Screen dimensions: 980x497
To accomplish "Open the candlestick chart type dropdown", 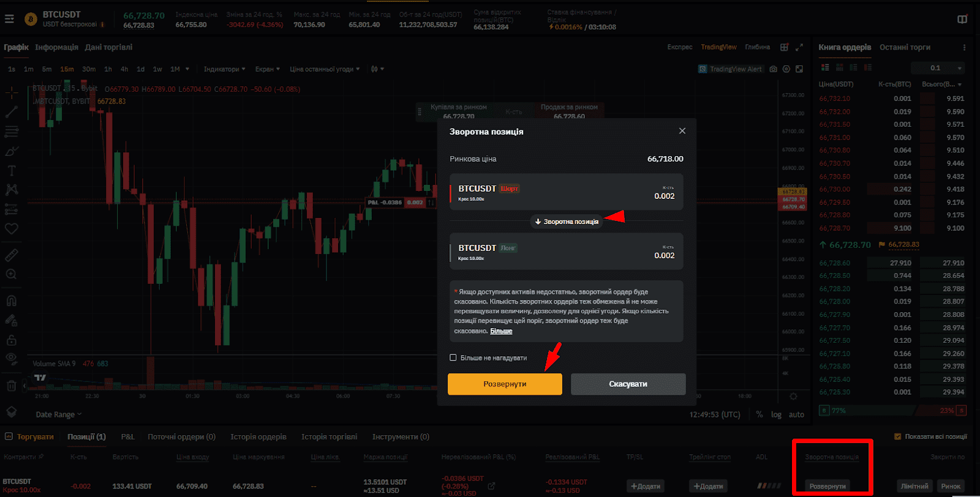I will [377, 69].
